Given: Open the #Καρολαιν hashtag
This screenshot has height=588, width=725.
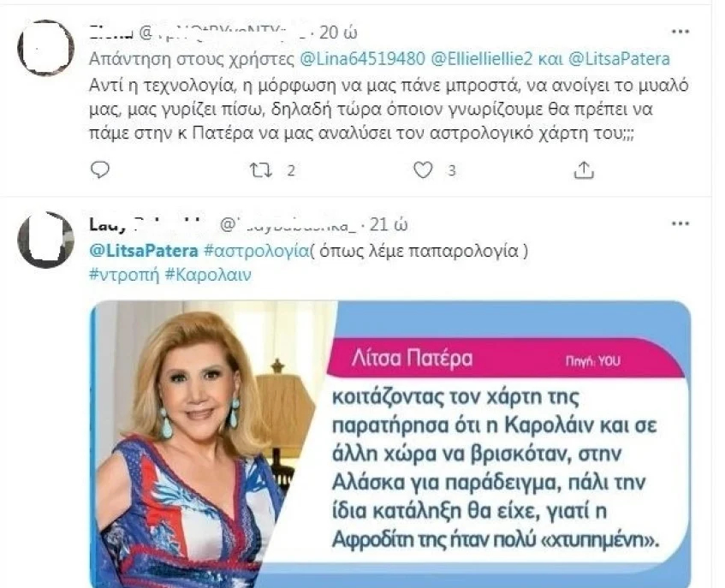Looking at the screenshot, I should [208, 275].
